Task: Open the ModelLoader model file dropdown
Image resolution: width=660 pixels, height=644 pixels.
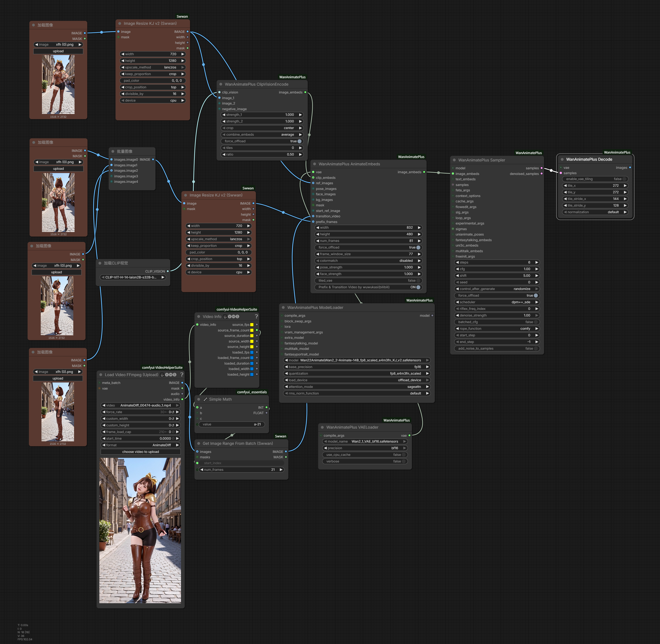Action: (x=357, y=360)
